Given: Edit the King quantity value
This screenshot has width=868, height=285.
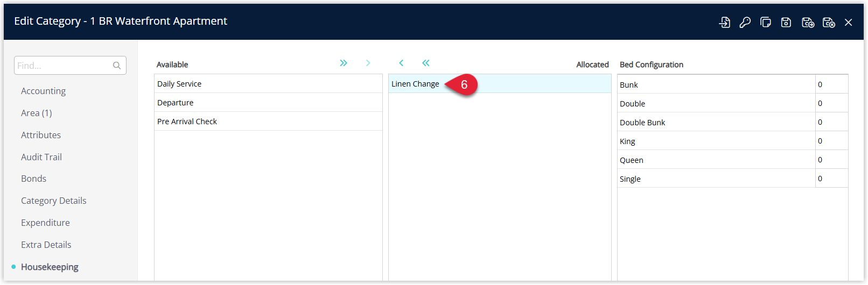Looking at the screenshot, I should coord(832,141).
